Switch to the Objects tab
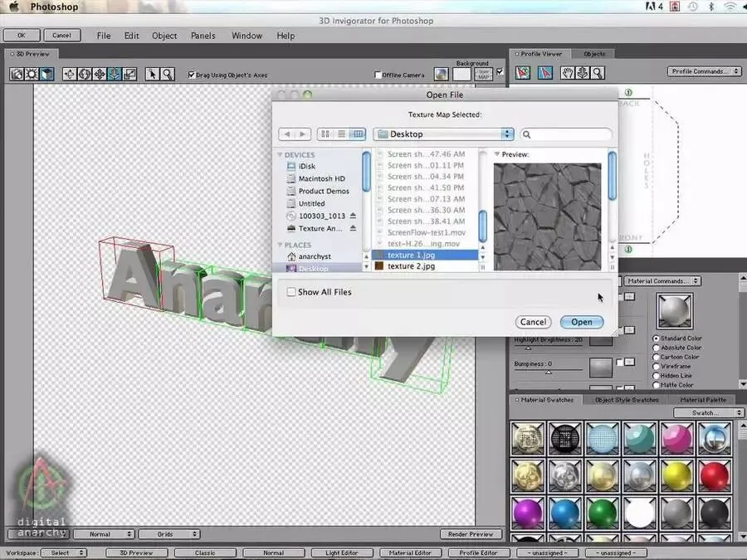The image size is (747, 560). pos(594,54)
